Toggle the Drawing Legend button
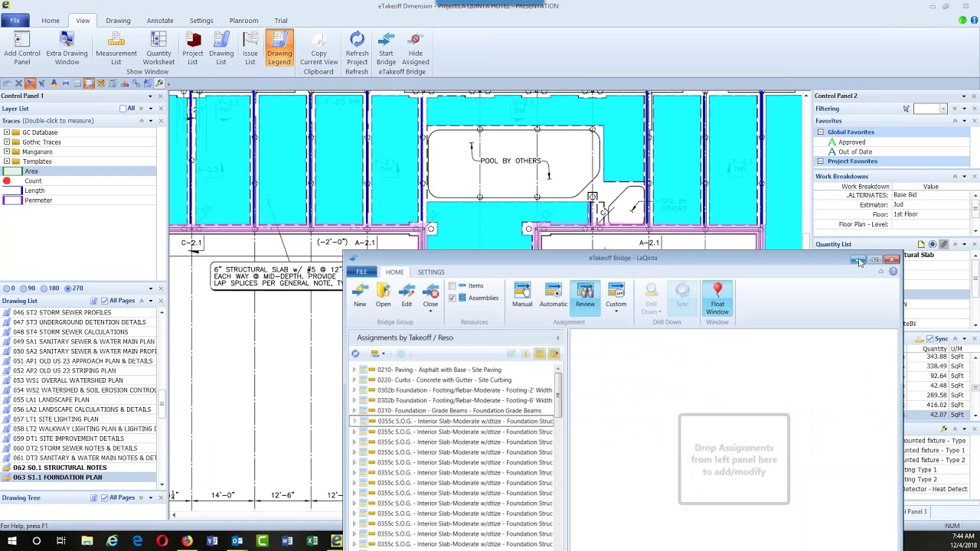The width and height of the screenshot is (980, 551). [279, 48]
